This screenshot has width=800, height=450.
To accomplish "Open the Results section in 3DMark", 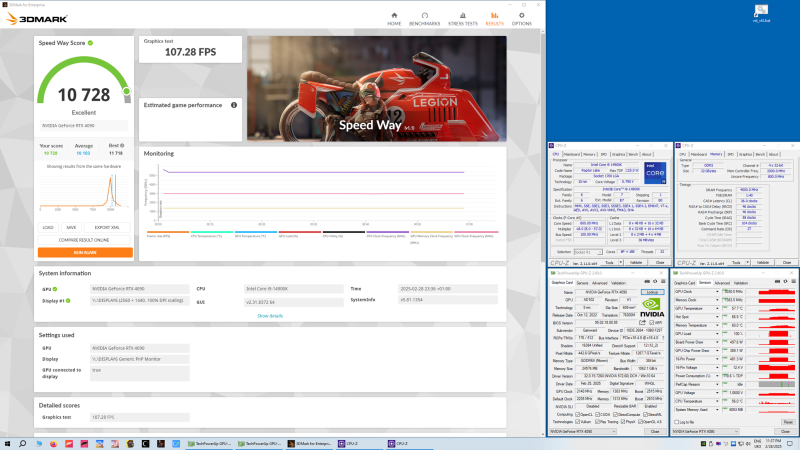I will click(x=494, y=19).
